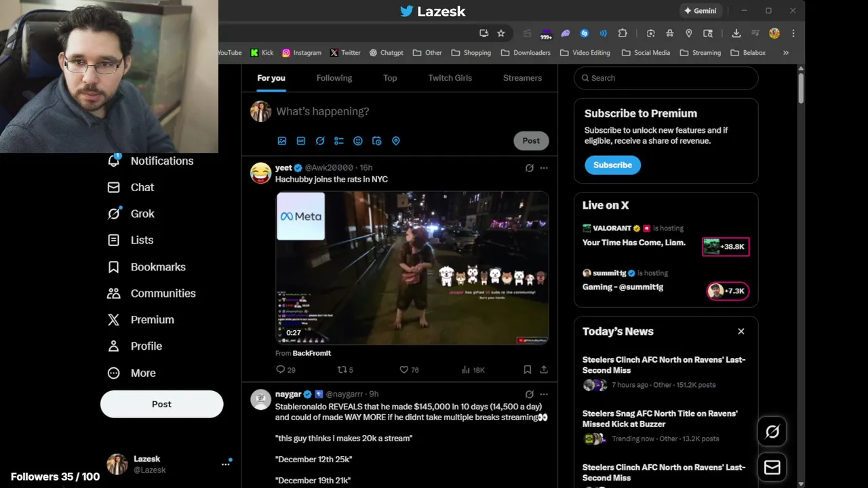This screenshot has width=868, height=488.
Task: Open Steelers Snag AFC North Title story
Action: 666,426
